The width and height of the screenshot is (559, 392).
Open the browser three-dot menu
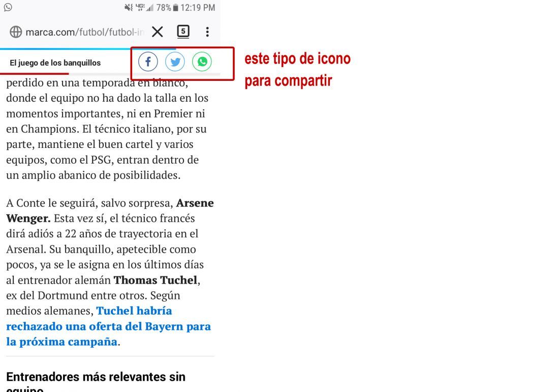(x=207, y=32)
